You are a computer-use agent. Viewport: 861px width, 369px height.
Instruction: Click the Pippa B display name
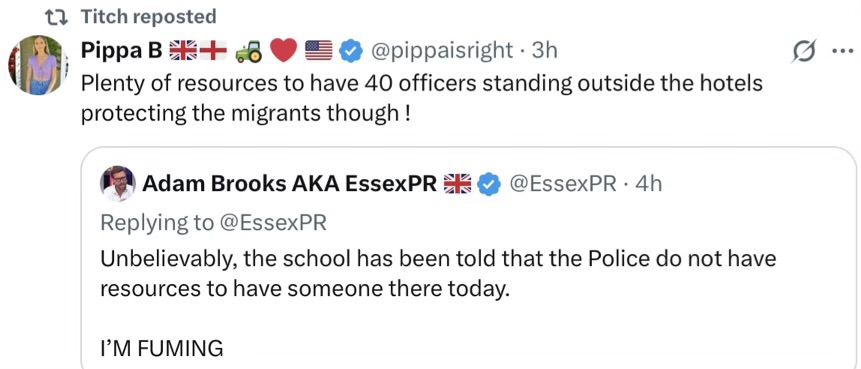click(x=121, y=51)
